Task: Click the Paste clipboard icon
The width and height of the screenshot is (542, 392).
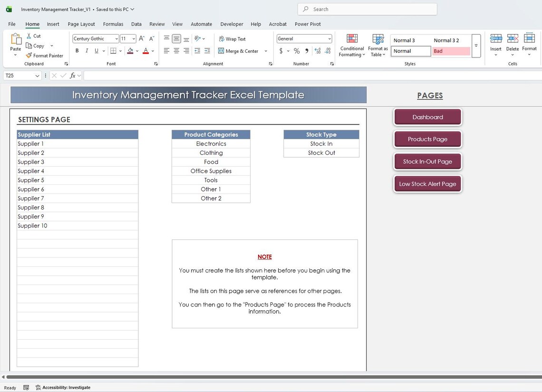Action: pyautogui.click(x=16, y=39)
